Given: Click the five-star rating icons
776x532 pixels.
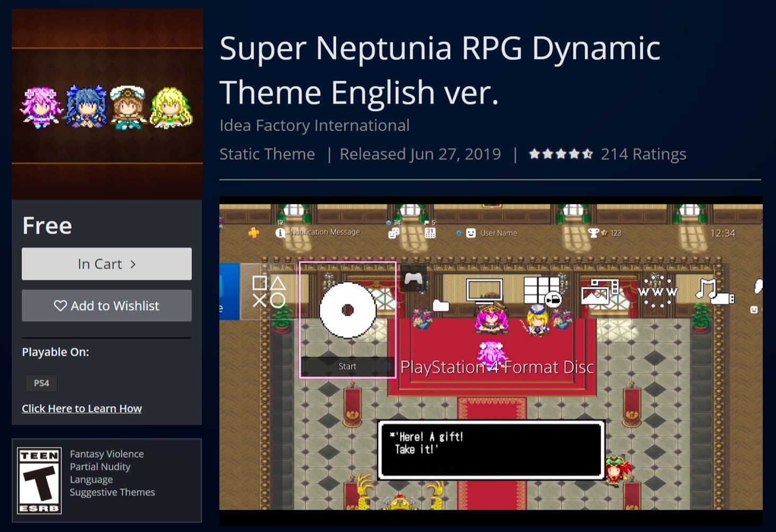Looking at the screenshot, I should 561,154.
